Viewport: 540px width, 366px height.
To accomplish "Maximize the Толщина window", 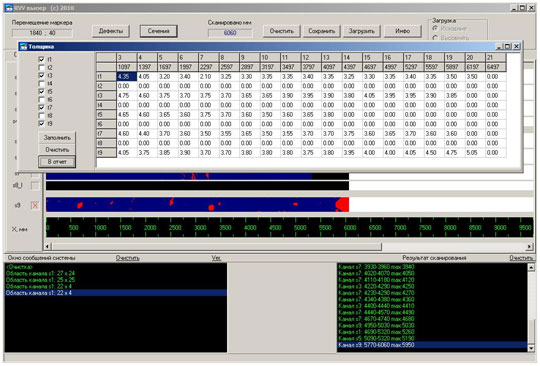I will [508, 46].
